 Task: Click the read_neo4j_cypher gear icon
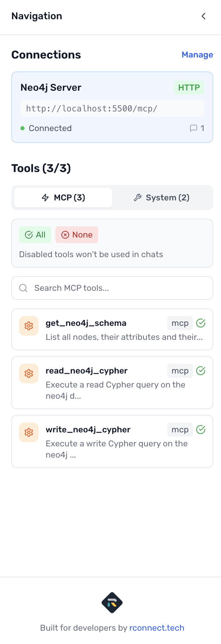29,374
